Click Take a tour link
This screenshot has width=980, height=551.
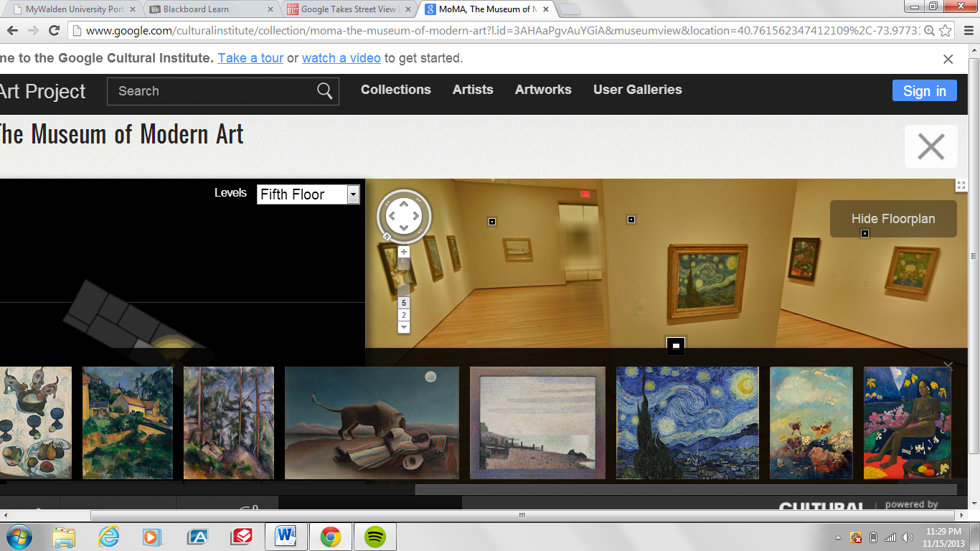[250, 58]
